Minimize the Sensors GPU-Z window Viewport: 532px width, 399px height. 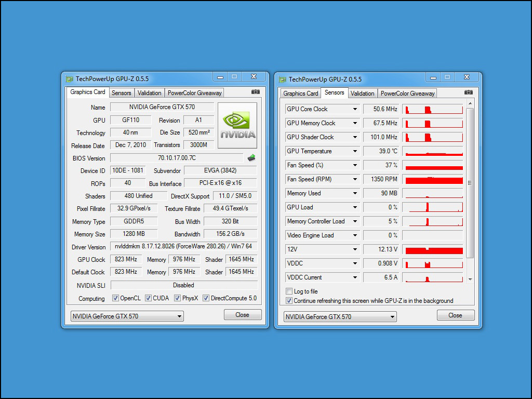[433, 78]
